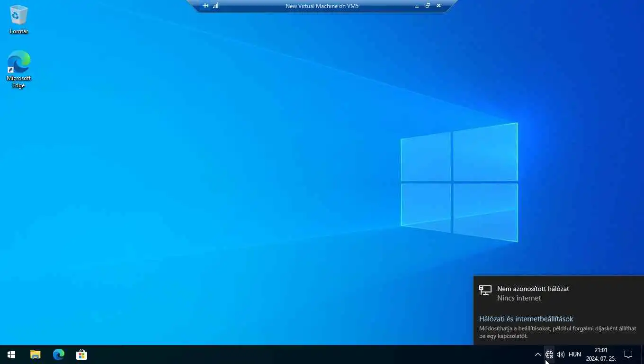644x364 pixels.
Task: Minimize the New Virtual Machine connection bar
Action: click(417, 6)
